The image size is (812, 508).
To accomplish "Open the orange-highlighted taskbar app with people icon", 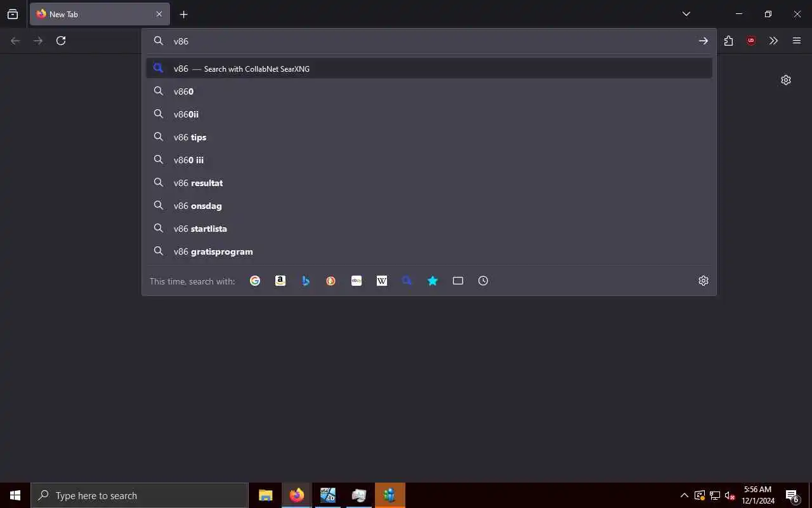I will (390, 495).
